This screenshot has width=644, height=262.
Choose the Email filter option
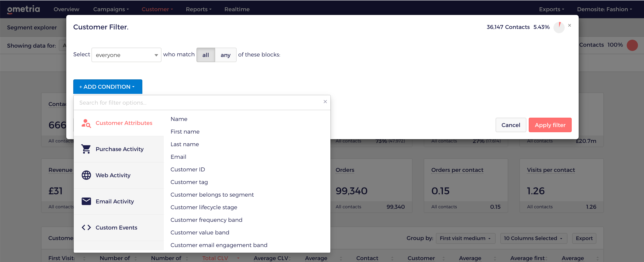pos(178,157)
